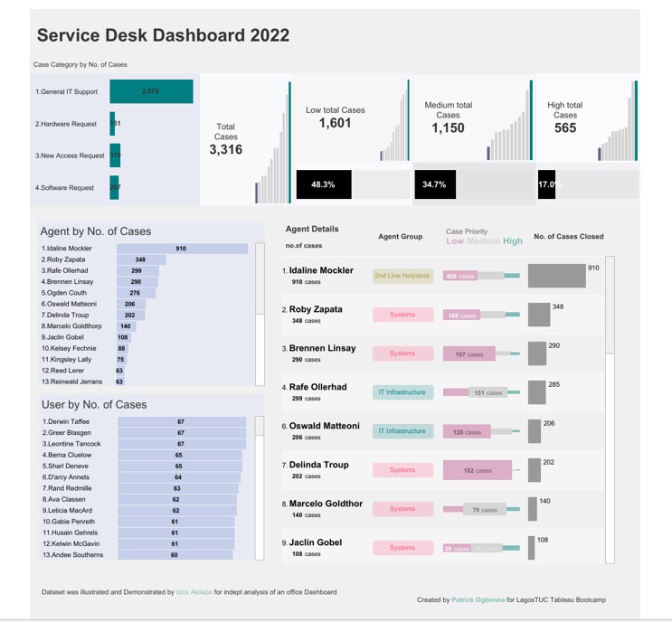Click the High total Cases 565 value
The image size is (672, 622).
[565, 127]
